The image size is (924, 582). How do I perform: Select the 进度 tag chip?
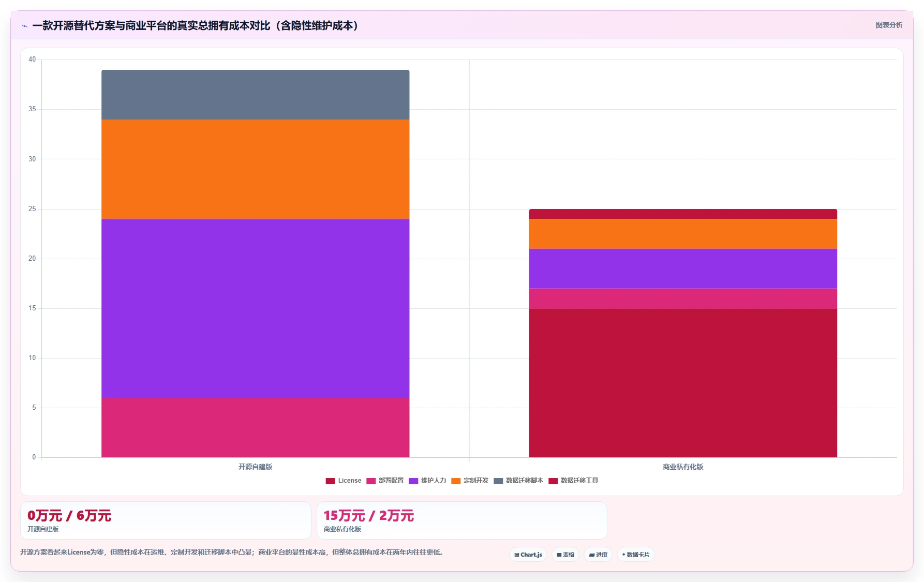pos(598,555)
